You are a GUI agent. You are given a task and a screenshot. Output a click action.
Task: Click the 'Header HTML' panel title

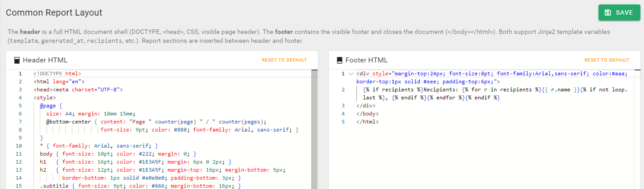(45, 60)
